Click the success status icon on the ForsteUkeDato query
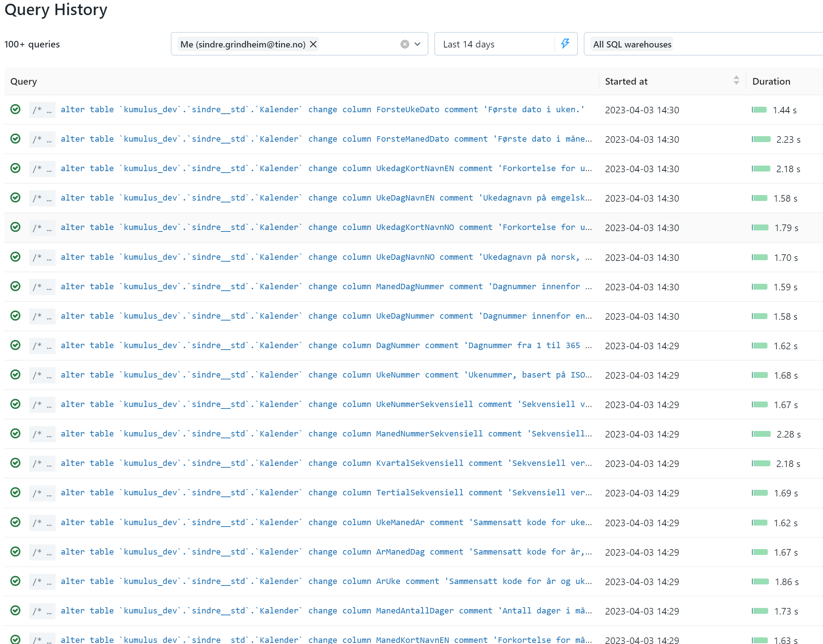 (x=15, y=110)
